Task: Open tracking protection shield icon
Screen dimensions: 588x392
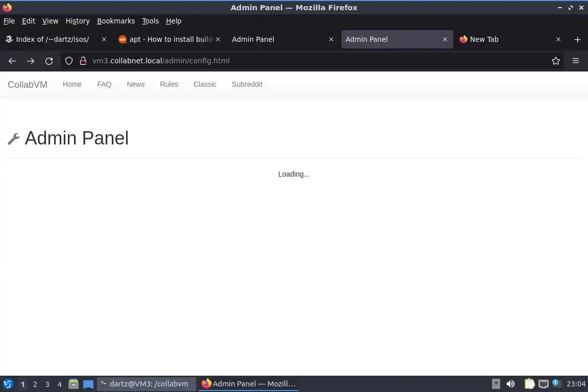Action: [x=68, y=61]
